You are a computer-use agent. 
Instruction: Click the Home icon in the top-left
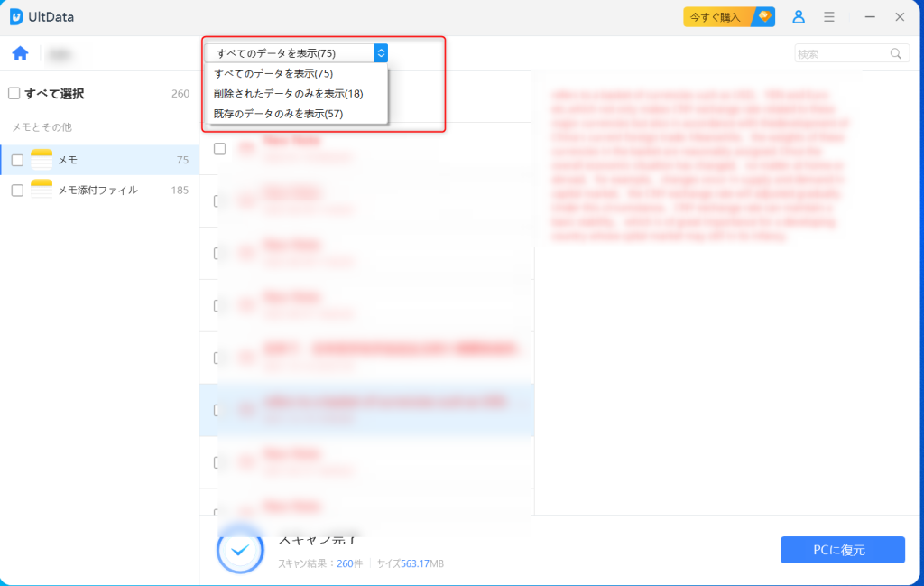point(20,53)
